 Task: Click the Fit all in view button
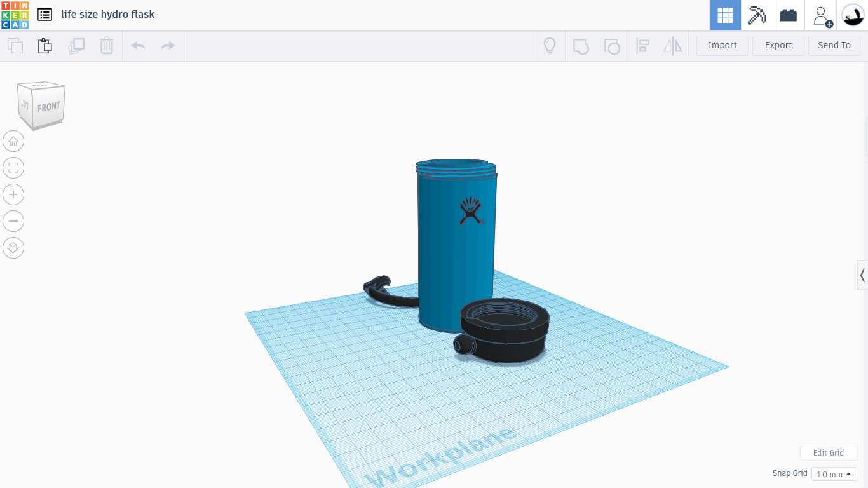tap(13, 168)
